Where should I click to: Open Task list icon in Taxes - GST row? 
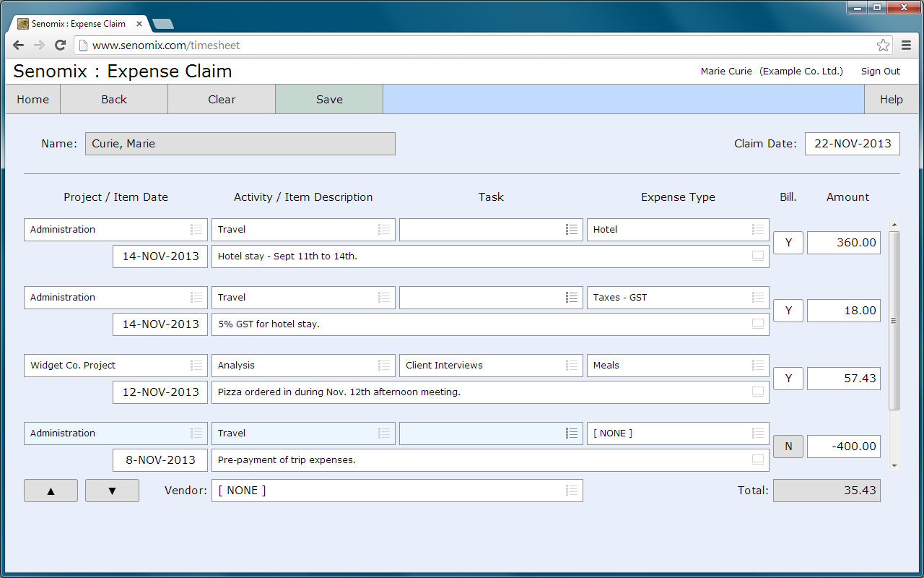572,297
